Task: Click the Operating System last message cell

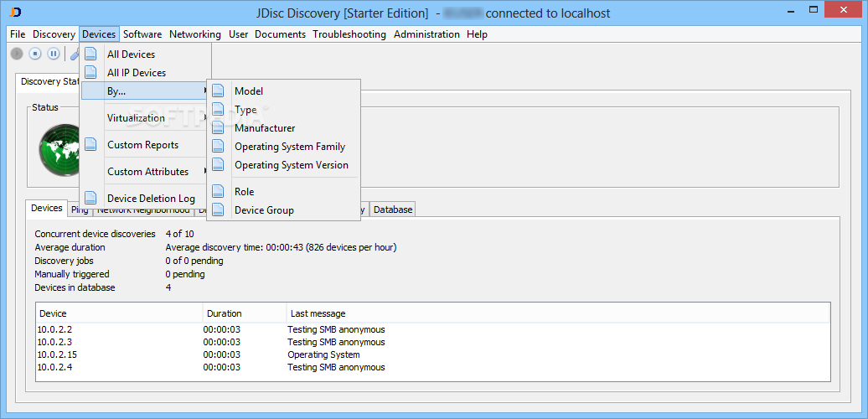Action: 323,354
